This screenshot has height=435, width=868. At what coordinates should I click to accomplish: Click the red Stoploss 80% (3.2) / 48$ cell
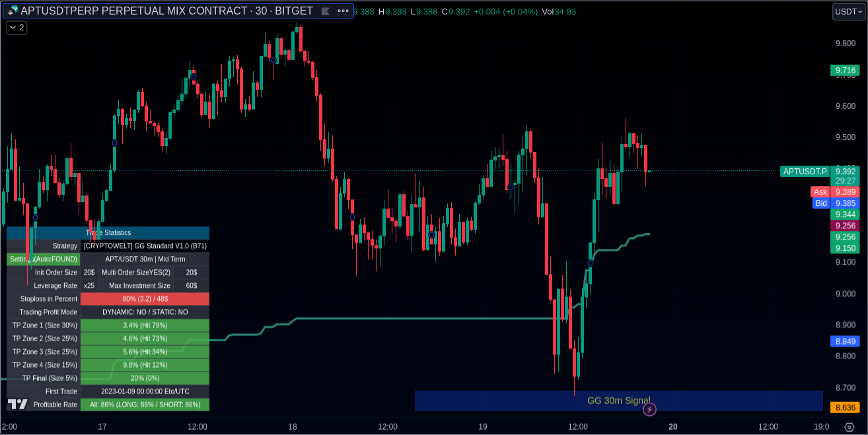pyautogui.click(x=145, y=299)
